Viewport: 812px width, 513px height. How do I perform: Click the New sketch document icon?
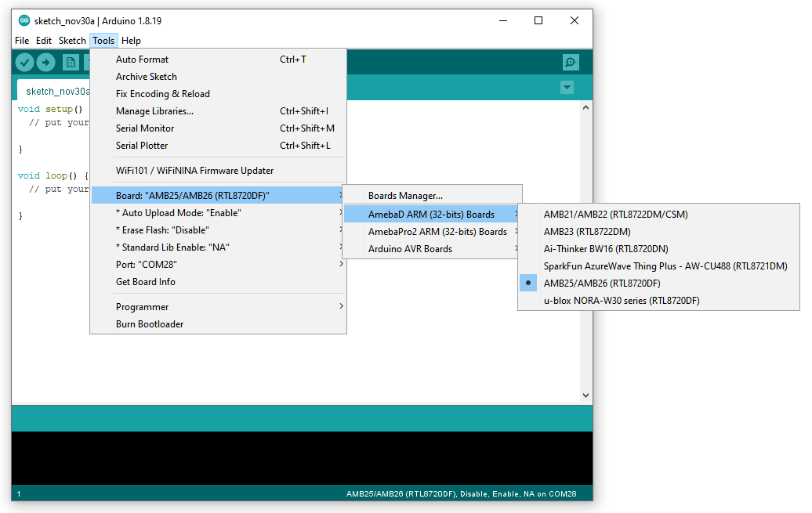pos(71,63)
